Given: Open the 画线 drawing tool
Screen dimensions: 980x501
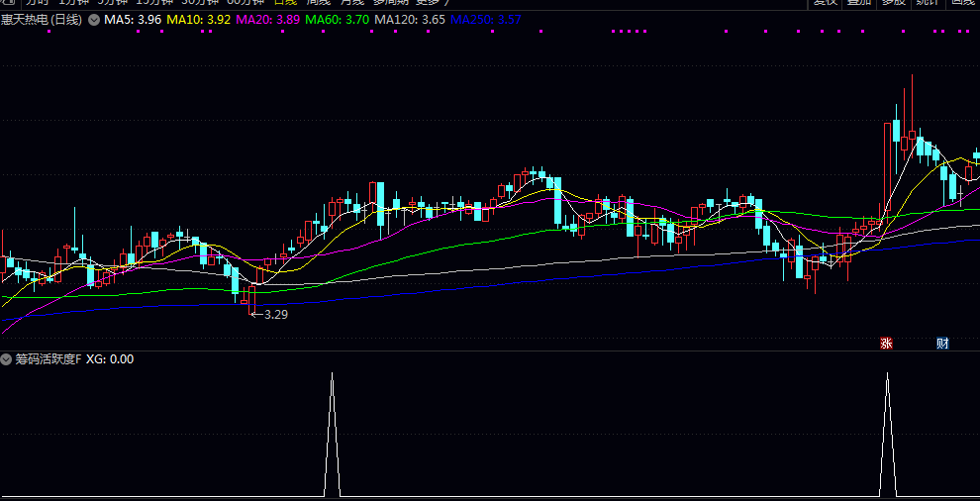Looking at the screenshot, I should (x=963, y=3).
